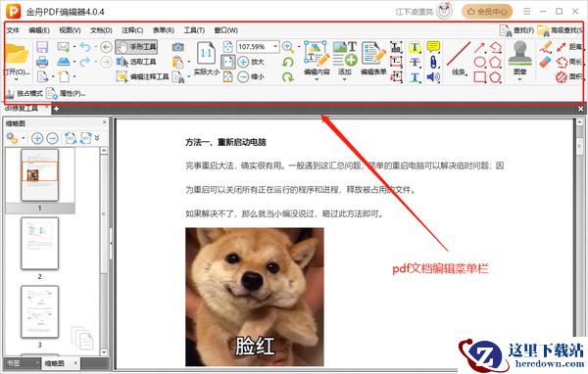The image size is (588, 374).
Task: Open the Document 文档(D) menu
Action: click(101, 30)
